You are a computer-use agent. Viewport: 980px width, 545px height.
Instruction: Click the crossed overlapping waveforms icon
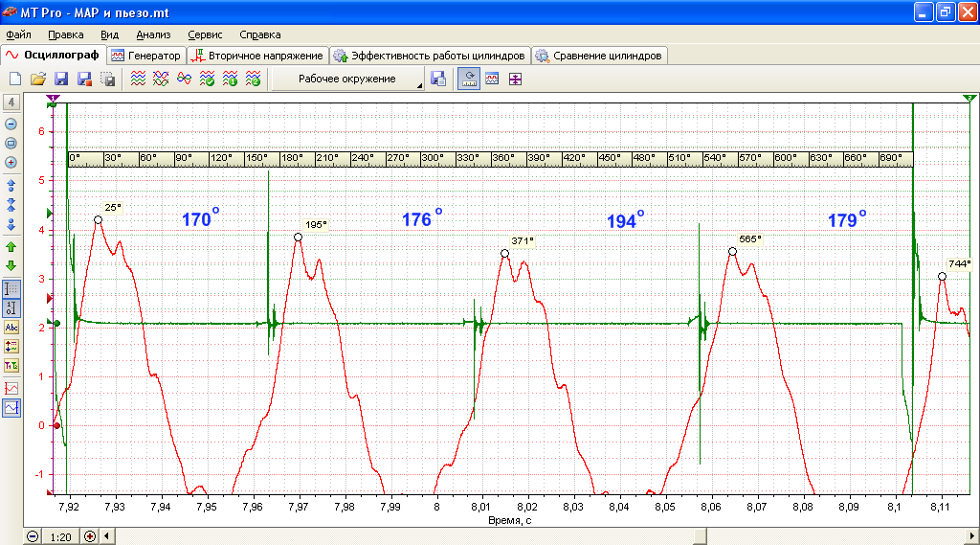[161, 79]
